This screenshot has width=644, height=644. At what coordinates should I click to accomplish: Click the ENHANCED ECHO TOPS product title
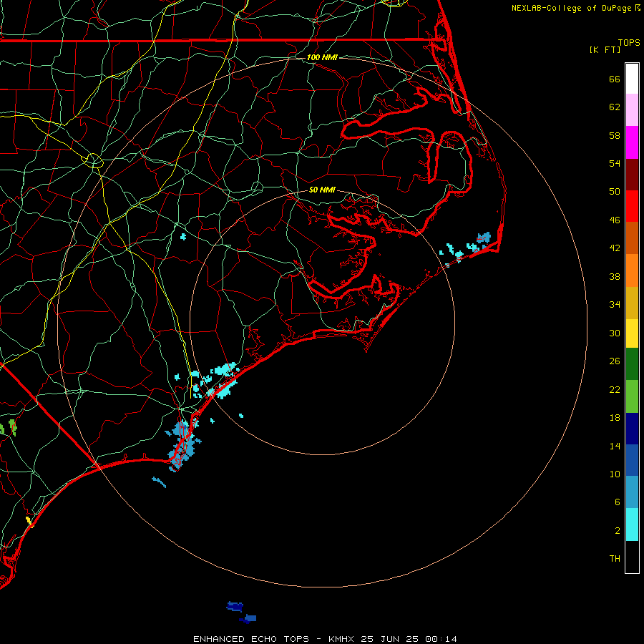[x=251, y=639]
